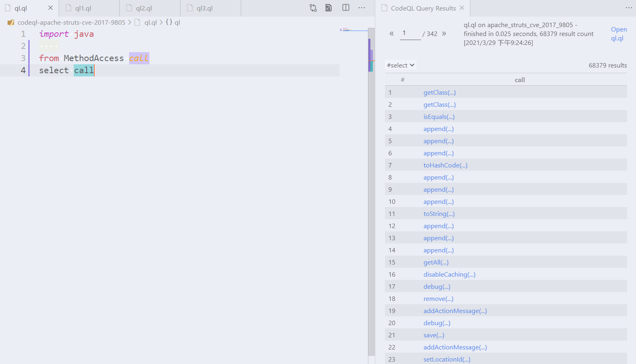The height and width of the screenshot is (364, 636).
Task: Close the CodeQL Query Results tab
Action: (462, 8)
